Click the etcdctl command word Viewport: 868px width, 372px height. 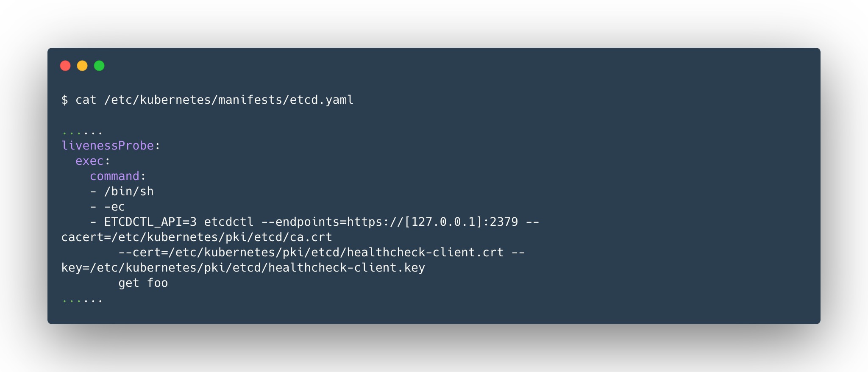pyautogui.click(x=229, y=222)
